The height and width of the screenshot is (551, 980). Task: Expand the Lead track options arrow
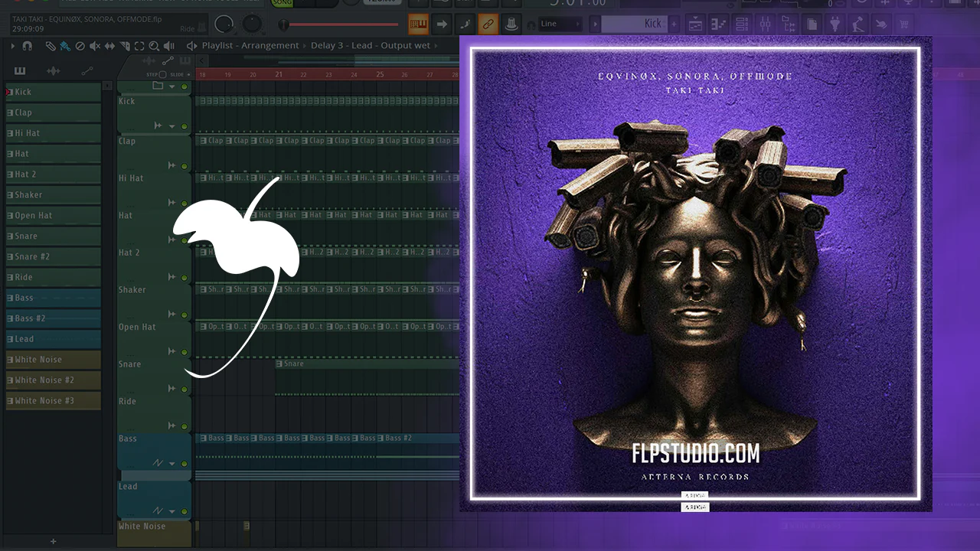point(172,510)
